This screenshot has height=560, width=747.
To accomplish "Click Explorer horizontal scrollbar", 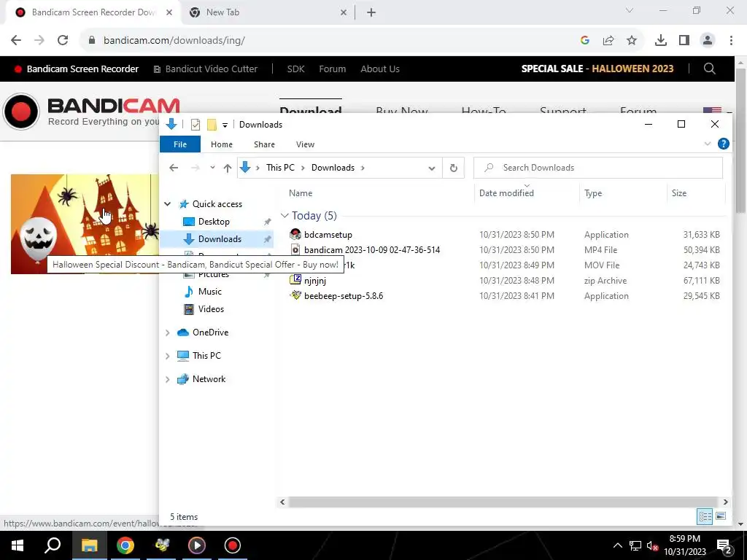I will click(x=503, y=502).
